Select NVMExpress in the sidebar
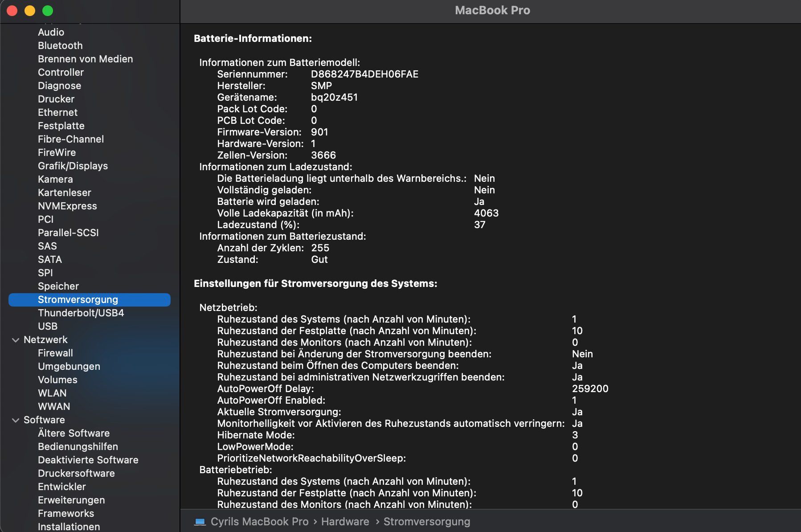Screen dimensions: 801x532 [x=67, y=206]
